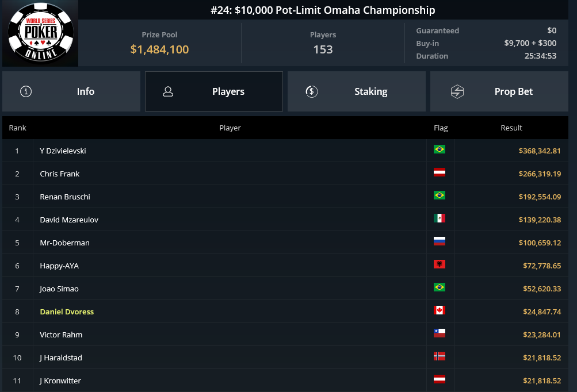This screenshot has width=577, height=392.
Task: Select the highlighted player Daniel Dvoress
Action: coord(67,312)
